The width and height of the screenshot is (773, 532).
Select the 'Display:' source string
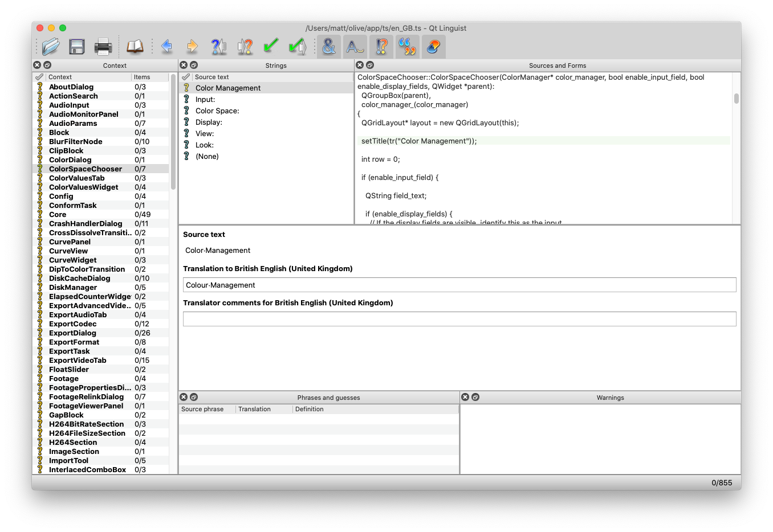click(x=266, y=122)
